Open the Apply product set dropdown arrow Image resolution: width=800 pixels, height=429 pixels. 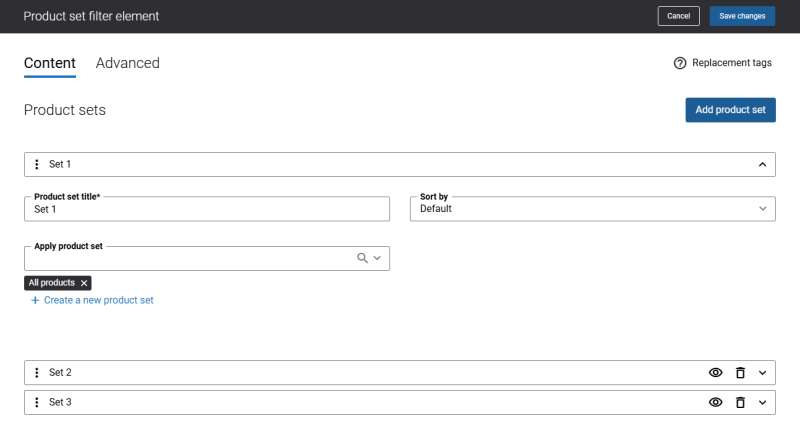377,258
